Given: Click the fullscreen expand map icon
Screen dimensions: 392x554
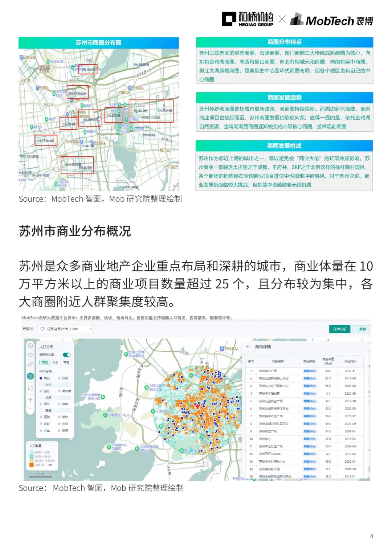Looking at the screenshot, I should click(x=30, y=387).
